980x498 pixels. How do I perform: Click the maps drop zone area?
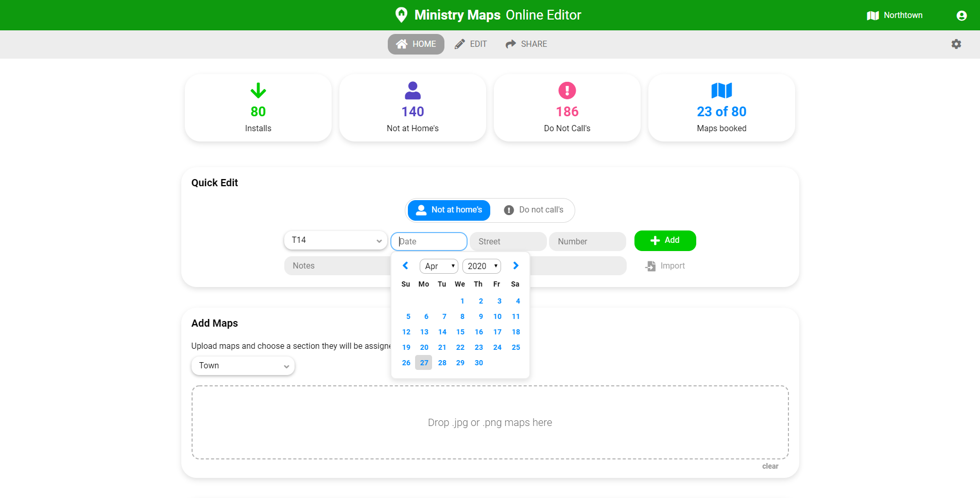[x=490, y=422]
